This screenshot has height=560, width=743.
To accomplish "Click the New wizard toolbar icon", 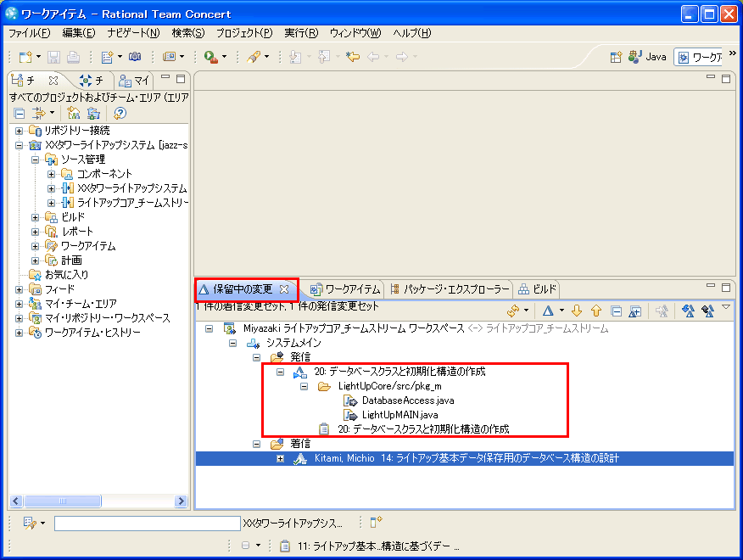I will (x=25, y=57).
